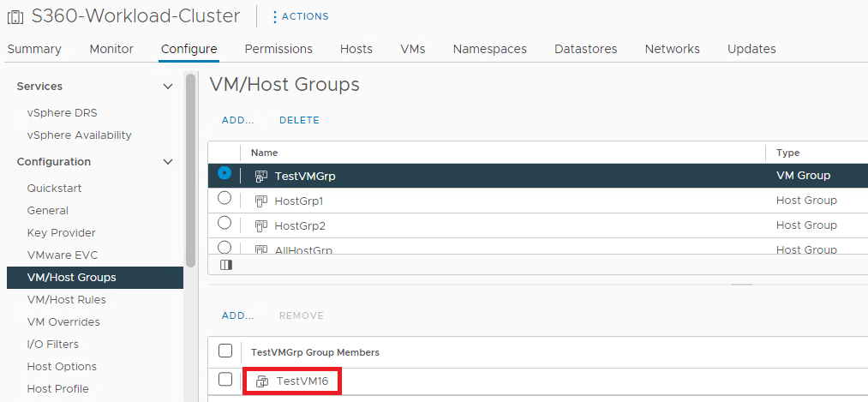Open the General configuration page
868x402 pixels.
tap(48, 210)
